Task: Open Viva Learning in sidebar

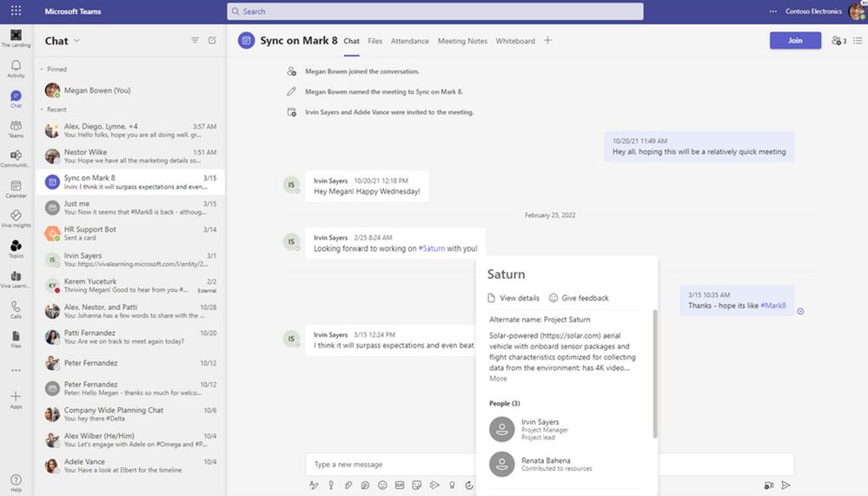Action: [x=16, y=279]
